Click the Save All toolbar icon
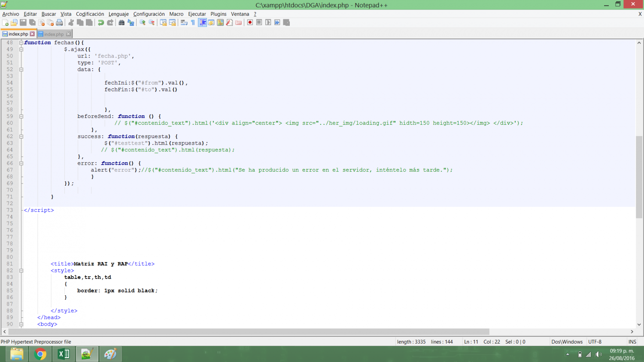 pos(32,22)
